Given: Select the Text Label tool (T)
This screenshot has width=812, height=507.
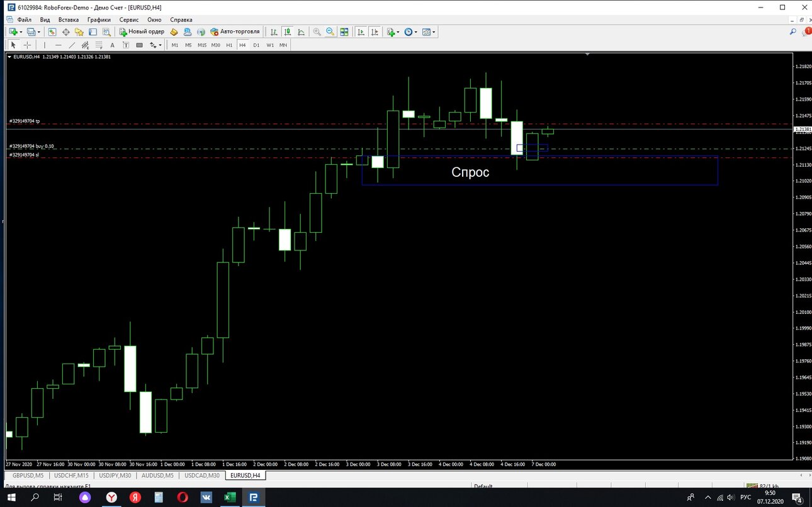Looking at the screenshot, I should tap(126, 45).
